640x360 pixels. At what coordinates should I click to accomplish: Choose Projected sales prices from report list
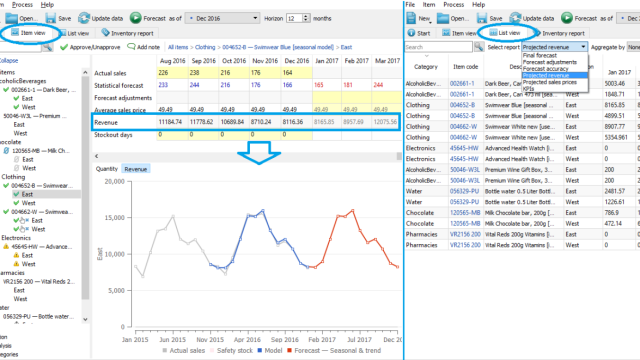[549, 82]
